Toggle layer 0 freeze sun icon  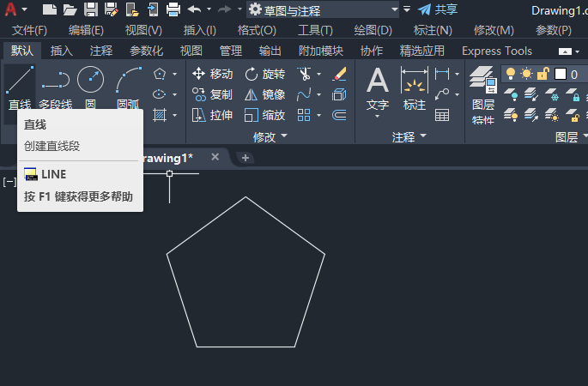coord(526,74)
